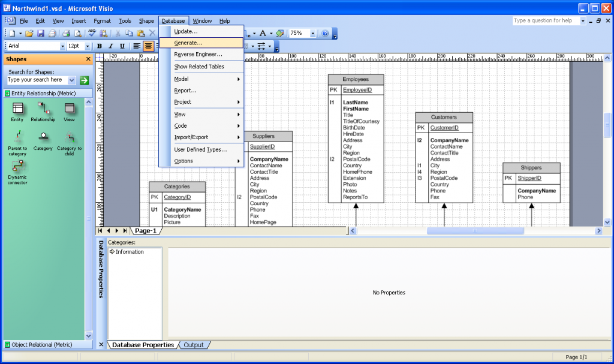Open the Tools menu
This screenshot has width=614, height=364.
[x=125, y=21]
